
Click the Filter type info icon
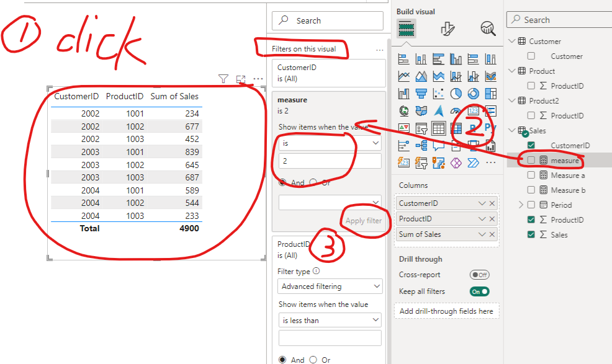click(316, 271)
